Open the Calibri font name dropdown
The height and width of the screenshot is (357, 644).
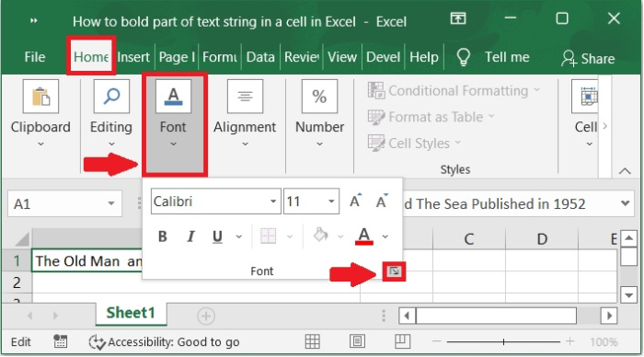[x=273, y=202]
